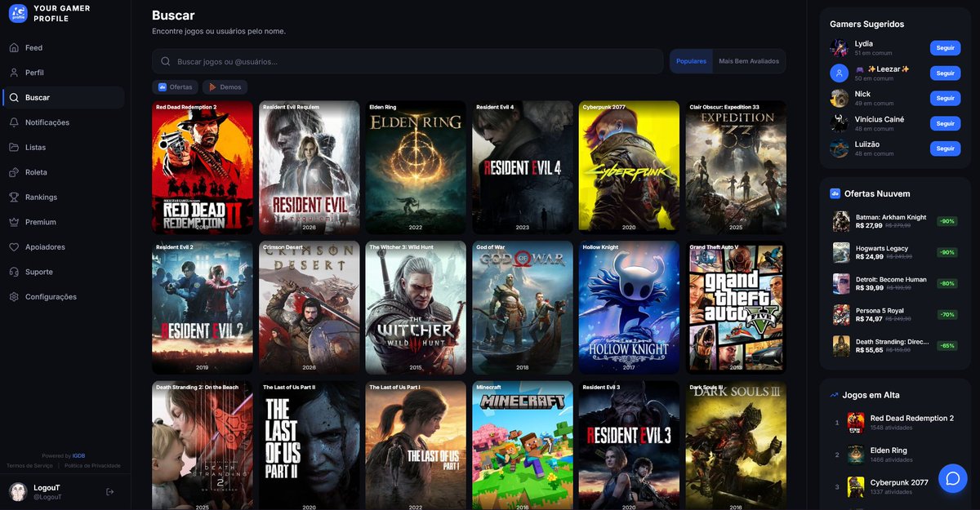Open the Perfil person icon
This screenshot has width=980, height=510.
(14, 73)
